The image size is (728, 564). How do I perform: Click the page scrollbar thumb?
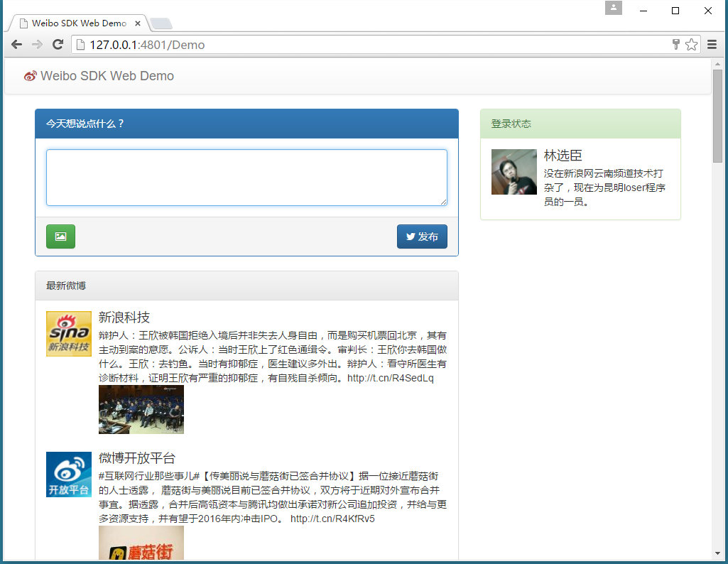[718, 116]
